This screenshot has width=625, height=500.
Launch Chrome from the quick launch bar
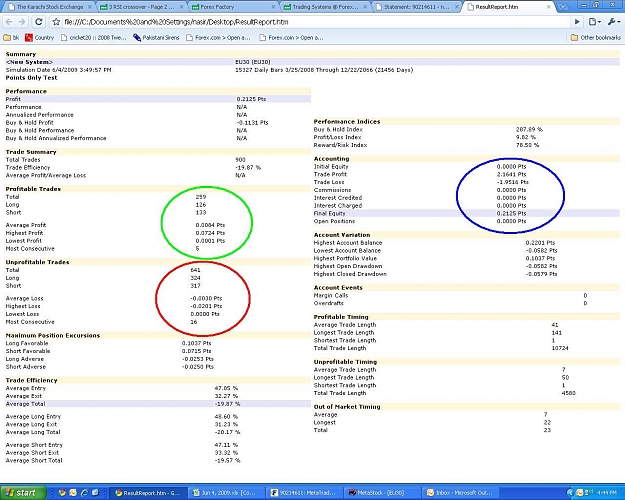coord(62,493)
